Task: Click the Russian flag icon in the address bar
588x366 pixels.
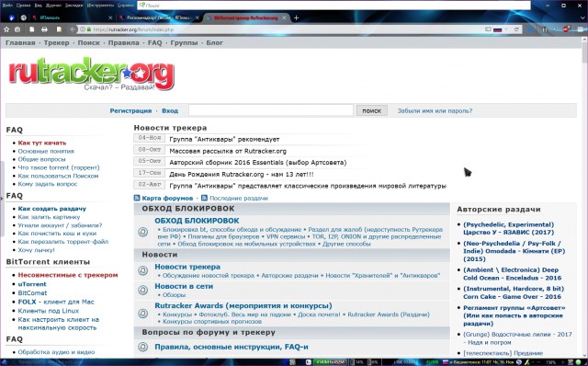Action: pos(497,29)
